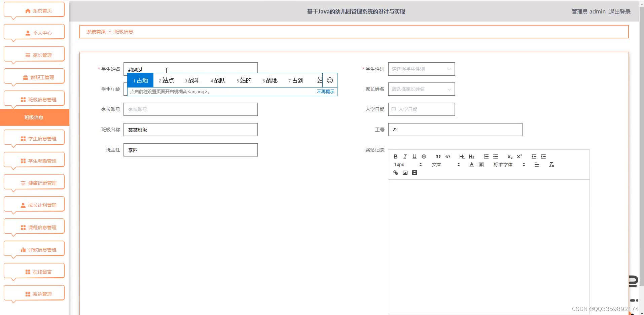Apply strikethrough in the rich text editor
This screenshot has width=644, height=315.
[424, 156]
